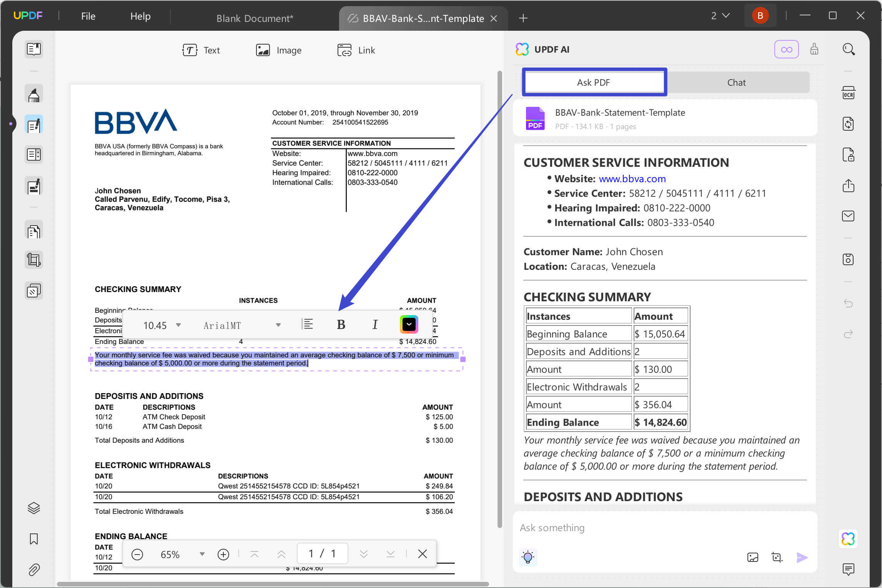Start OCR text recognition
Image resolution: width=882 pixels, height=588 pixels.
848,92
